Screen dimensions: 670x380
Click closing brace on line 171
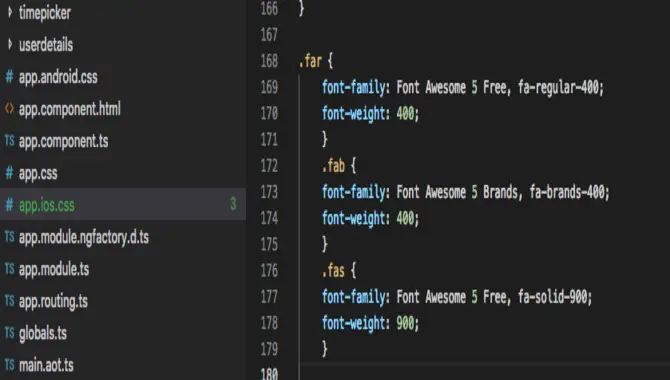325,139
